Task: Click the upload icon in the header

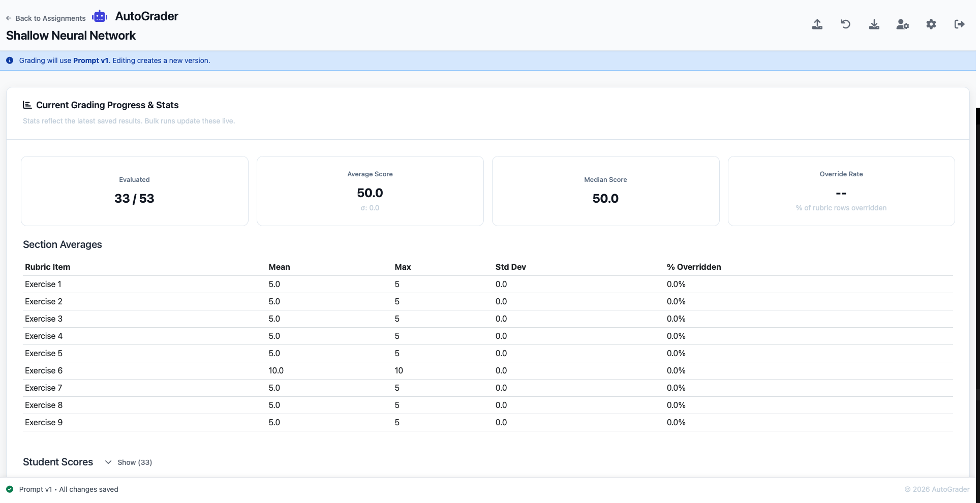Action: click(x=817, y=24)
